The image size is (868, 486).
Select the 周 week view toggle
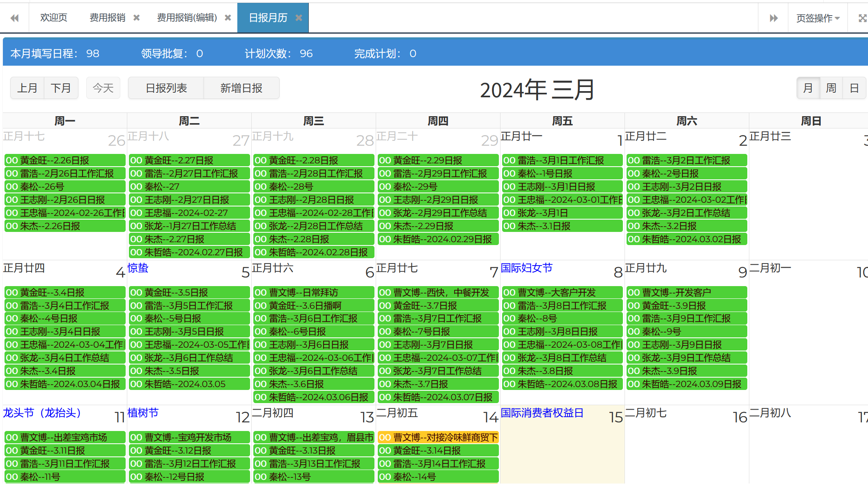pyautogui.click(x=831, y=88)
